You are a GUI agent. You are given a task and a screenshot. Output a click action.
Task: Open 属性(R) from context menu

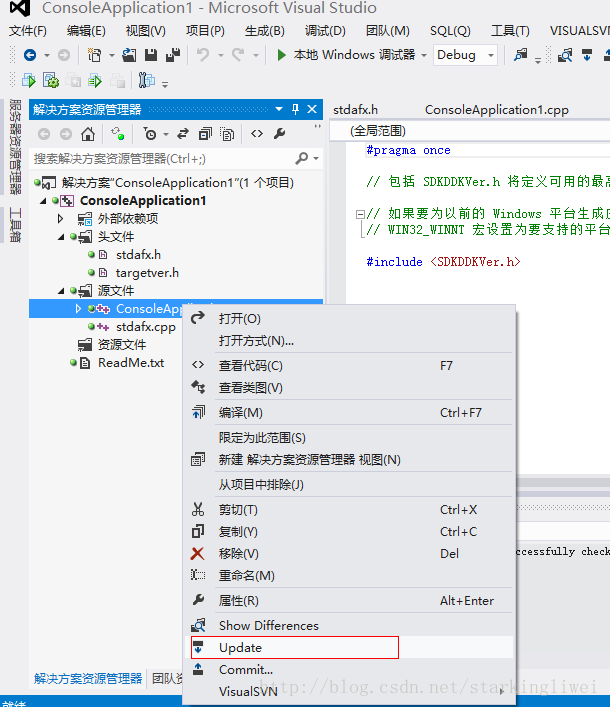[349, 601]
